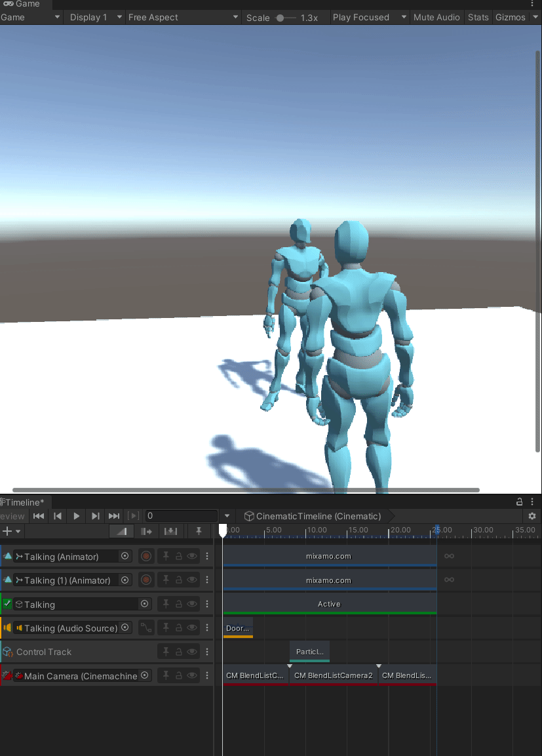The image size is (542, 756).
Task: Go to the end of the timeline
Action: (x=114, y=516)
